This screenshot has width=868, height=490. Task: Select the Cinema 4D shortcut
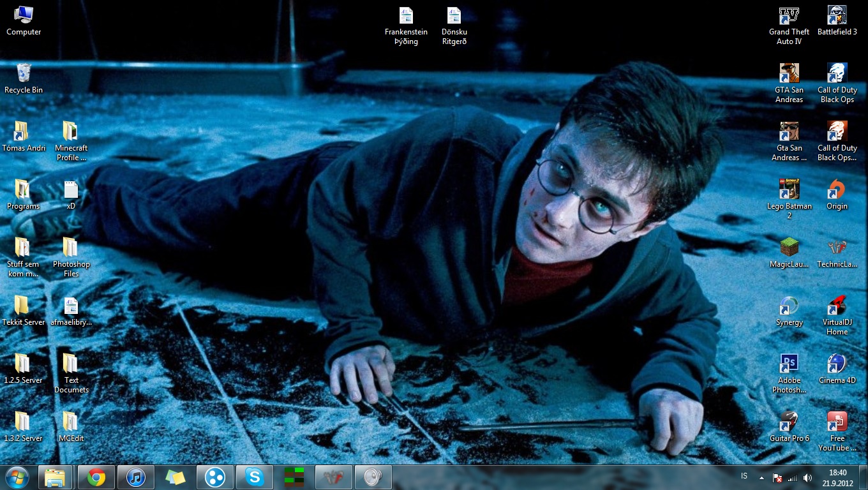tap(837, 369)
